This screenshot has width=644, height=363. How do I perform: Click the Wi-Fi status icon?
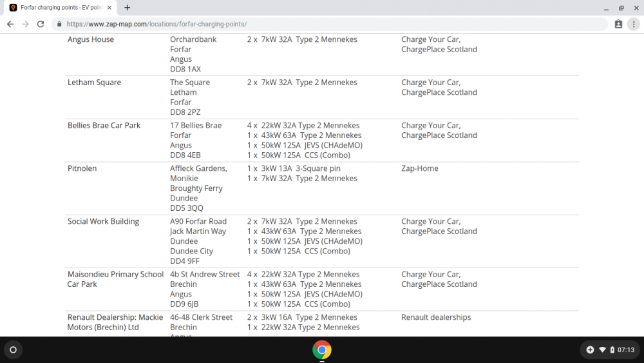click(x=602, y=350)
